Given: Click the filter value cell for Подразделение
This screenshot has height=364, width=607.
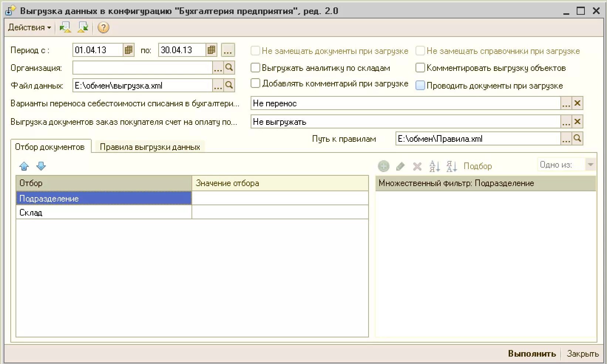Looking at the screenshot, I should point(280,198).
